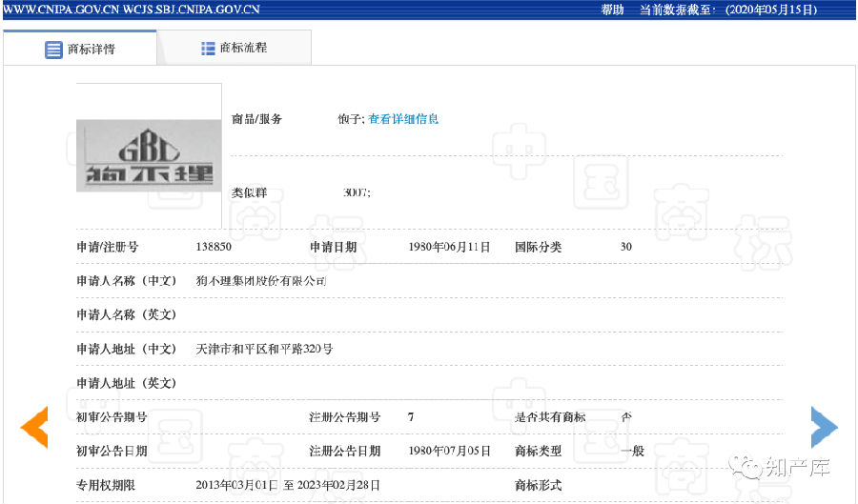Open the 商标流程 tab
Screen dimensions: 858x504
tap(235, 48)
